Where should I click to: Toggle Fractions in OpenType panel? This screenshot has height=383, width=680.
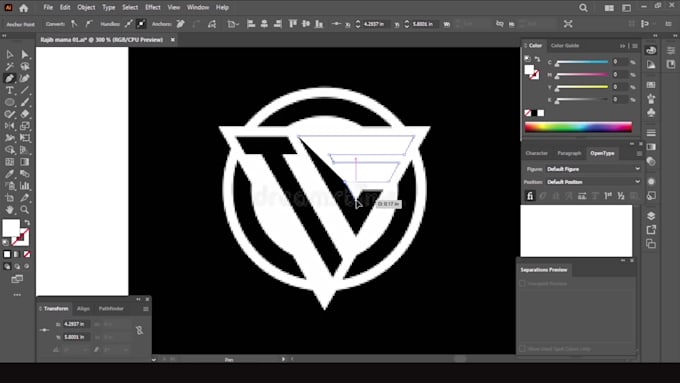click(x=621, y=196)
